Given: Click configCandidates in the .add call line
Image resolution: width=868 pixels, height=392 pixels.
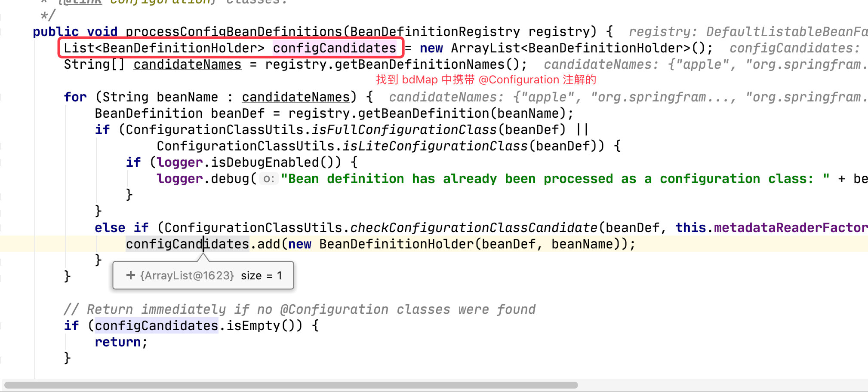Looking at the screenshot, I should [187, 244].
